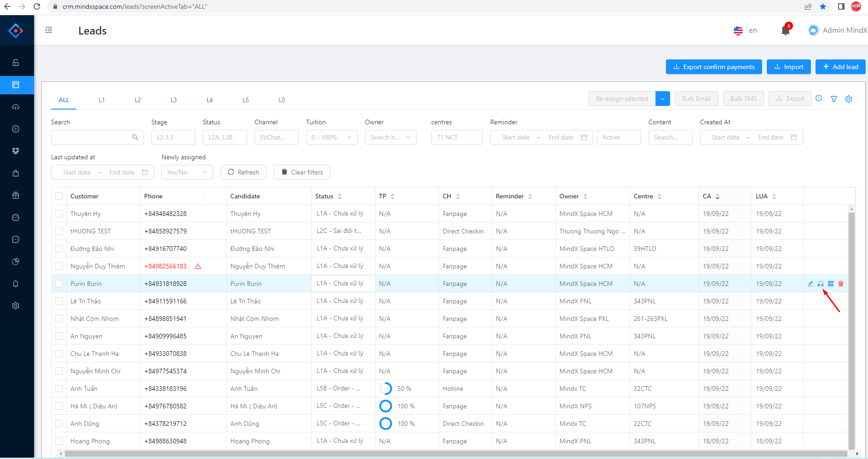Click the notification bell icon
The height and width of the screenshot is (459, 868).
coord(785,30)
